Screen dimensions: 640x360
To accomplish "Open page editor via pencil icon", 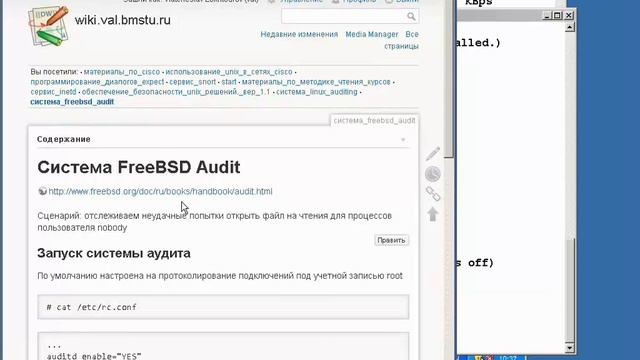I will pos(433,154).
